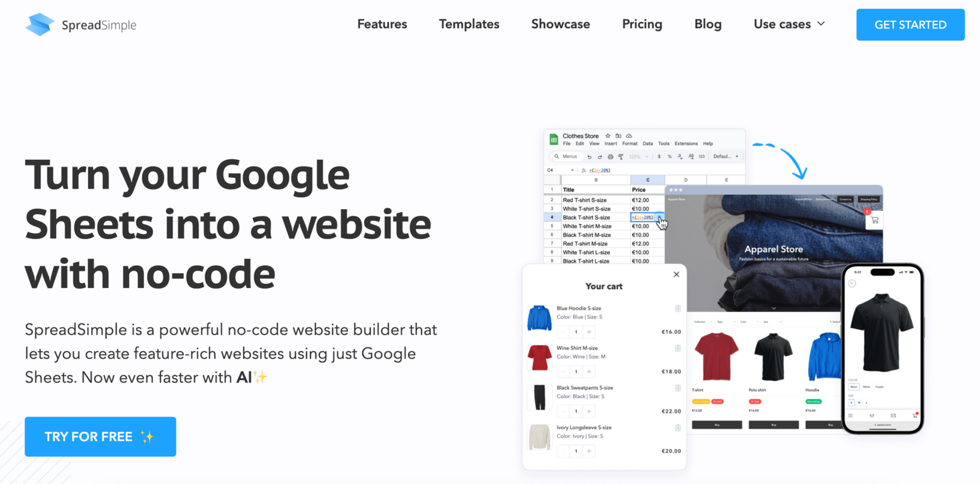This screenshot has height=484, width=980.
Task: Open the Default font dropdown in Sheets
Action: [726, 157]
